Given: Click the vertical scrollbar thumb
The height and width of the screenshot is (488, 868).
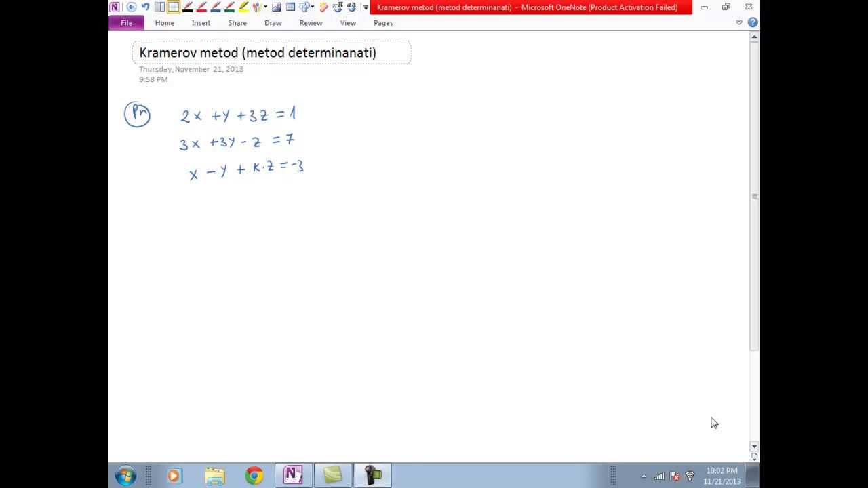Looking at the screenshot, I should coord(754,196).
